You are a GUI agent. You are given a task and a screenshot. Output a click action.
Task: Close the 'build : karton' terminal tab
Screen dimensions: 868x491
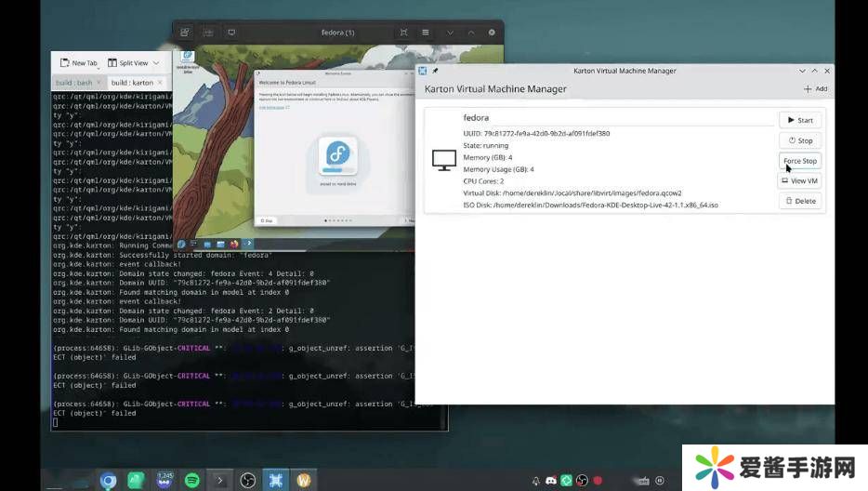(160, 83)
